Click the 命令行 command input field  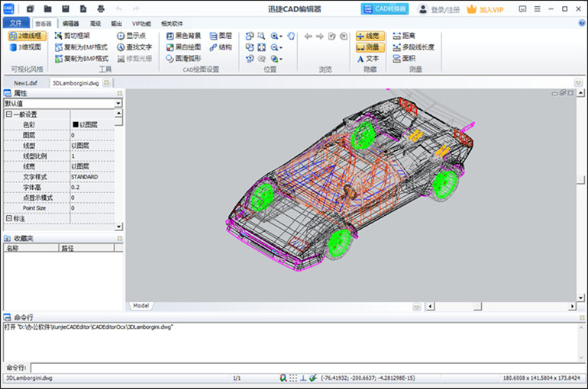click(308, 368)
